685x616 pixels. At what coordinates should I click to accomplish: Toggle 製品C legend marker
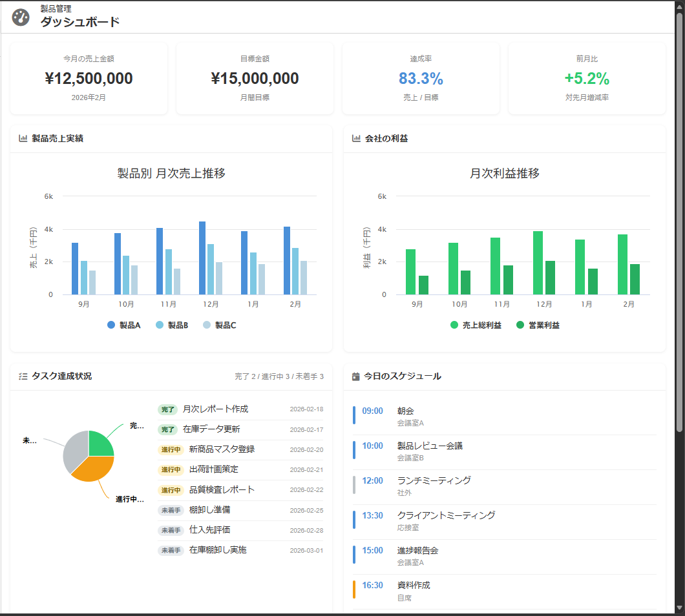coord(207,325)
